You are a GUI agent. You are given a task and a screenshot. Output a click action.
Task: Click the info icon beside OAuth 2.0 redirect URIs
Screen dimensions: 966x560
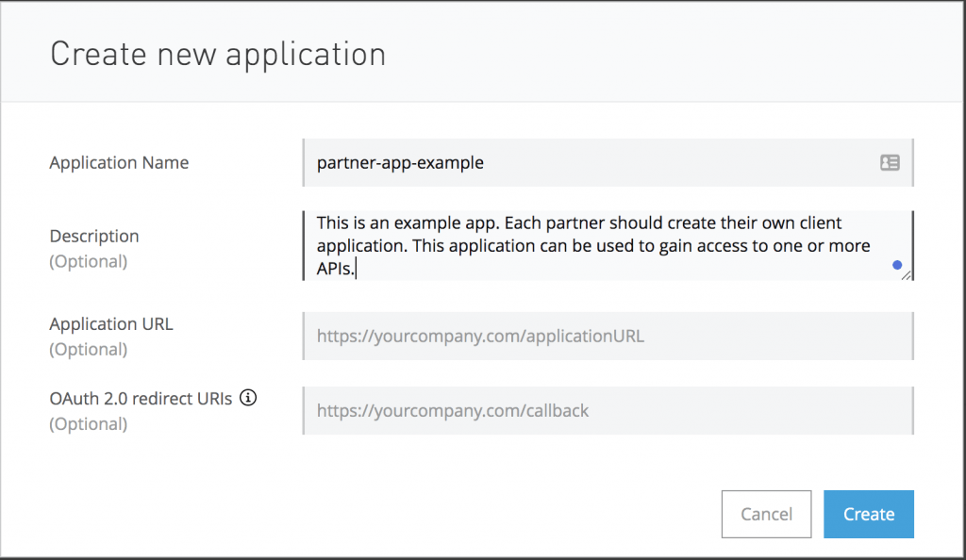tap(248, 398)
